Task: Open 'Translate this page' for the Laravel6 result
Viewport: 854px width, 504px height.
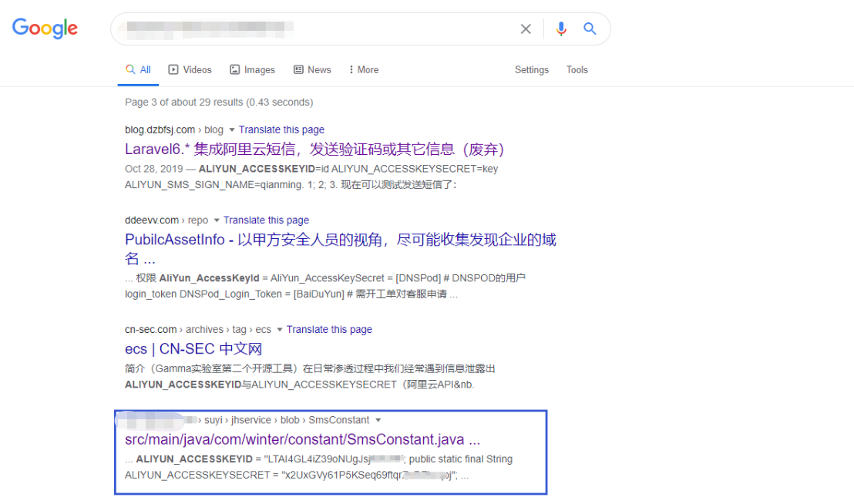Action: coord(281,129)
